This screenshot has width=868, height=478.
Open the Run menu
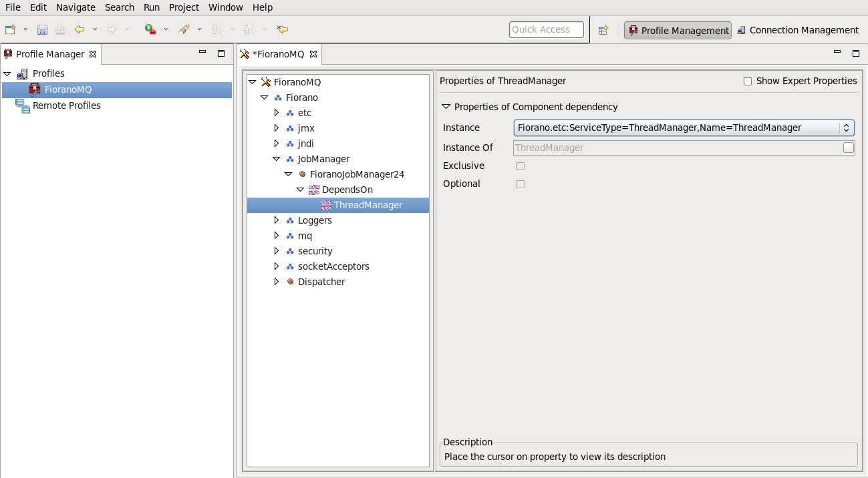pyautogui.click(x=152, y=7)
